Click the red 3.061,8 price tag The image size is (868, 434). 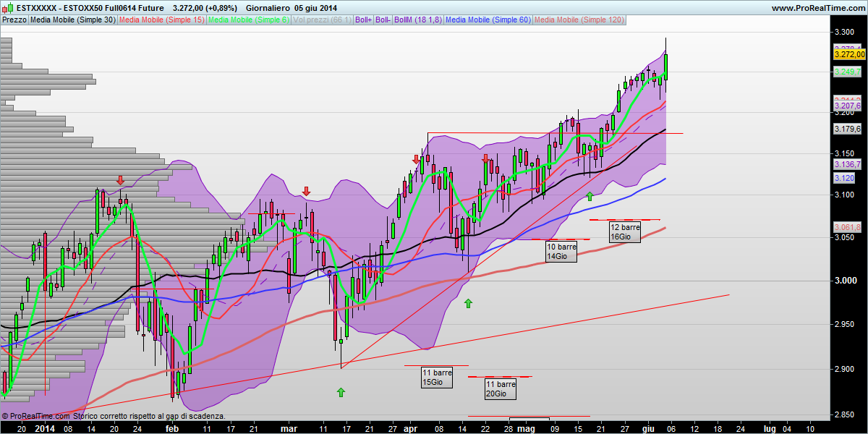[x=847, y=227]
